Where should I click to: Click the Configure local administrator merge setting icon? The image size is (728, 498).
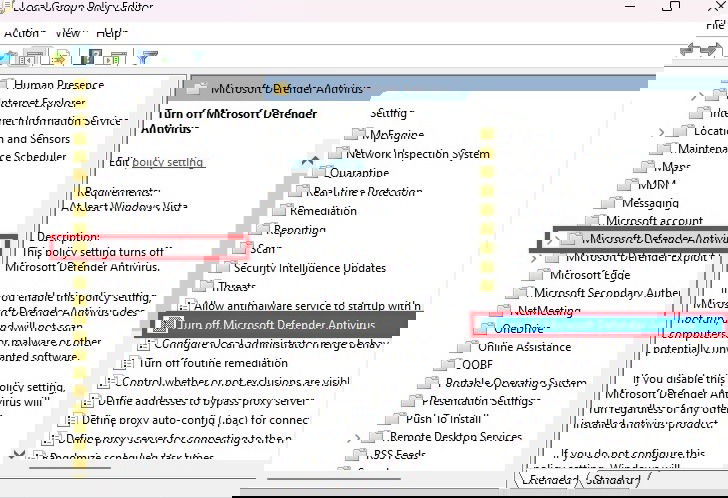(x=145, y=344)
